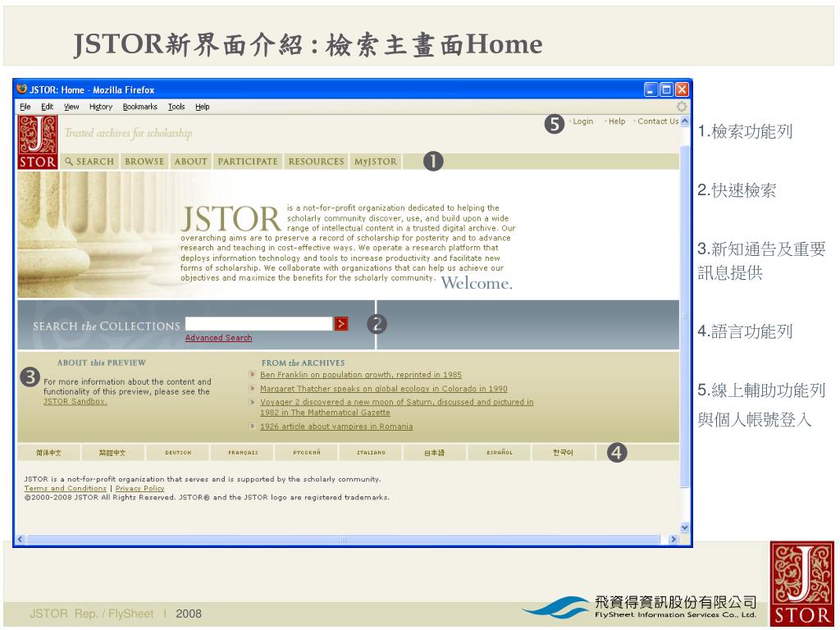Open Voyager 2 moon of Saturn article

(396, 407)
